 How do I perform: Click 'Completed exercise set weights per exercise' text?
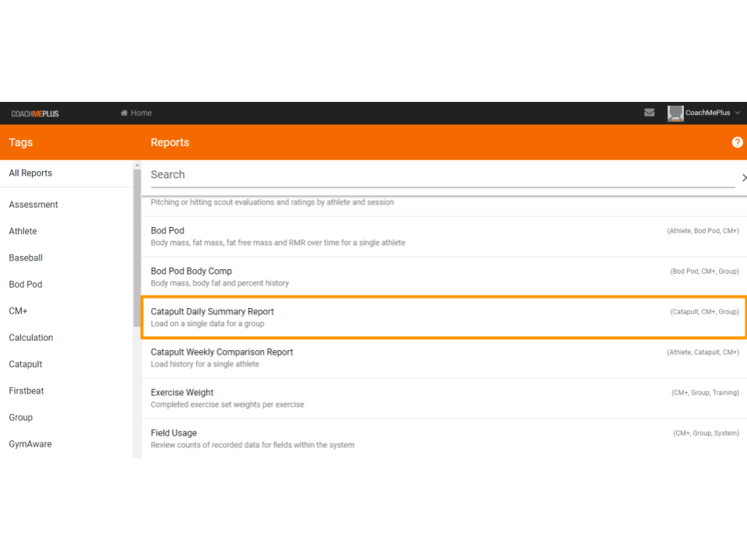click(227, 404)
